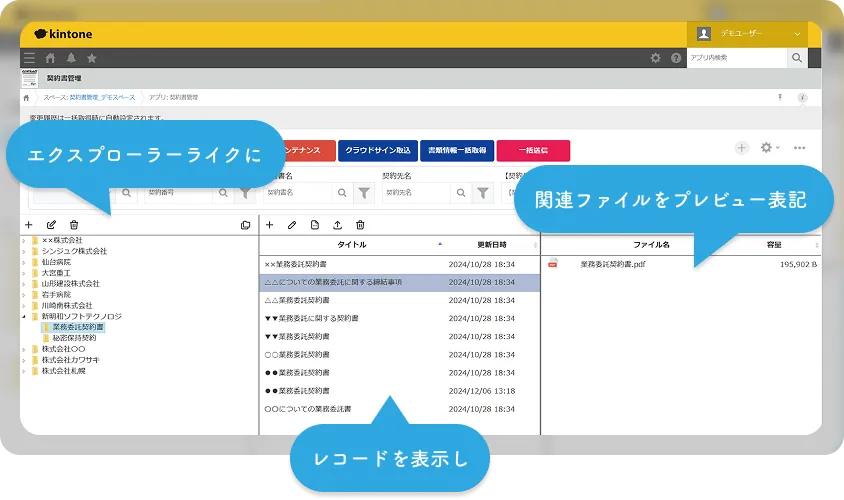Add a new folder in tree panel
The width and height of the screenshot is (844, 500).
pos(29,225)
